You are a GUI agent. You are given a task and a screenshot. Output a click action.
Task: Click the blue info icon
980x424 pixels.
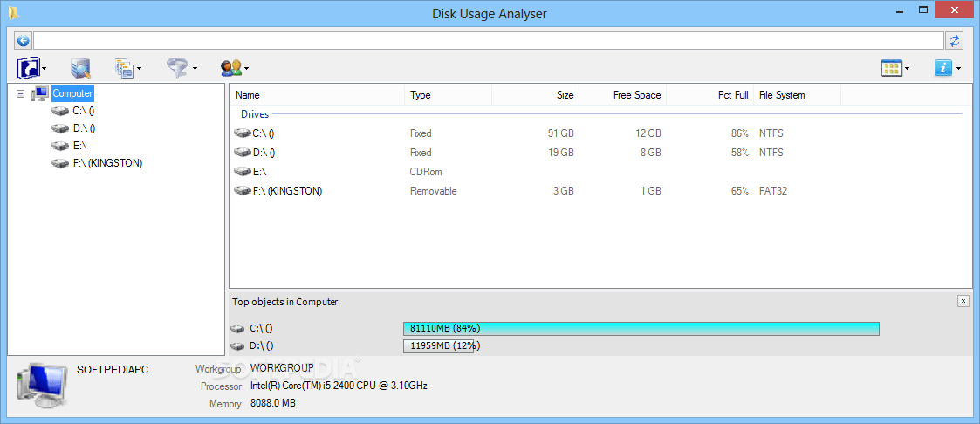(x=943, y=68)
